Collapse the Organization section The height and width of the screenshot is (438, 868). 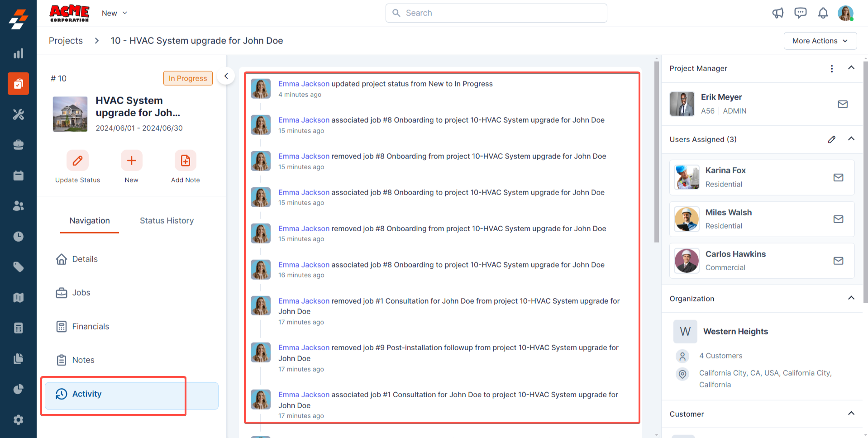click(851, 298)
